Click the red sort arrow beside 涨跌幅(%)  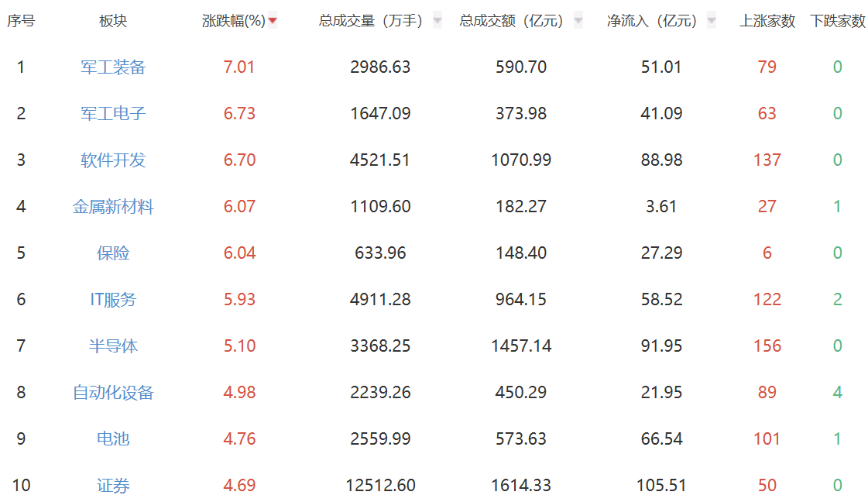tap(273, 22)
